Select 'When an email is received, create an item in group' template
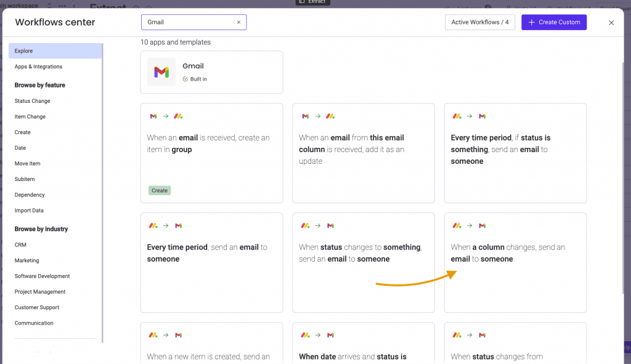 point(212,153)
